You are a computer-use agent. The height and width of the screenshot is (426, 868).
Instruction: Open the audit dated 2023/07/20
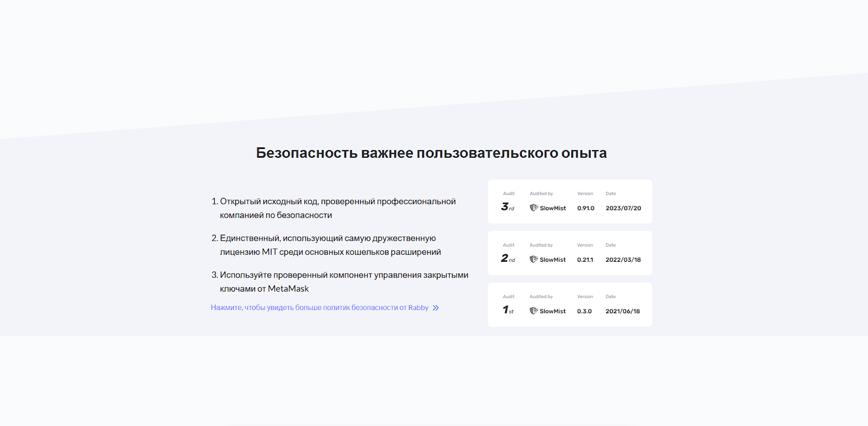coord(623,208)
